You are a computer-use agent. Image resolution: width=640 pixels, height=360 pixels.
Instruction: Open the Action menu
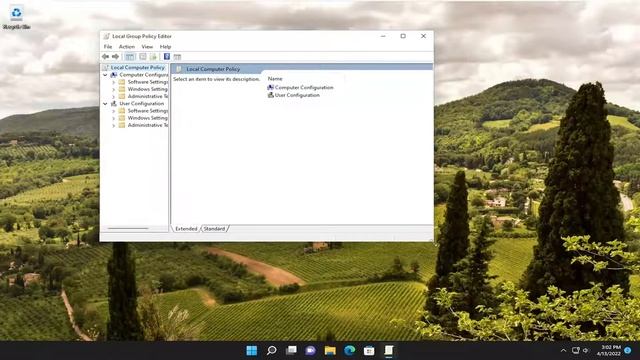pyautogui.click(x=127, y=47)
